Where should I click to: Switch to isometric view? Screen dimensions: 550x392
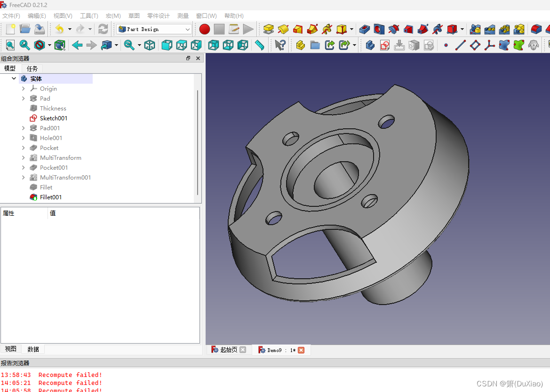point(150,45)
